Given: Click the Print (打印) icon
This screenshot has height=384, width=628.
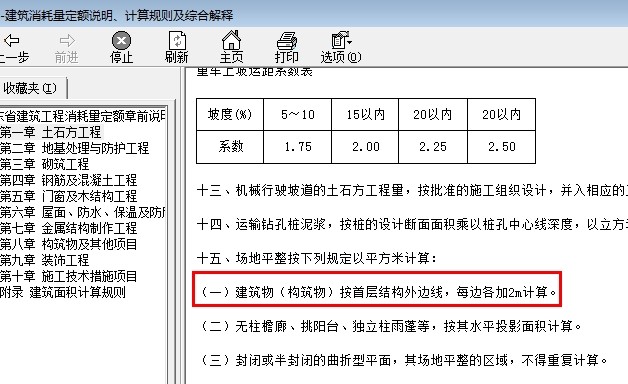Looking at the screenshot, I should tap(287, 40).
